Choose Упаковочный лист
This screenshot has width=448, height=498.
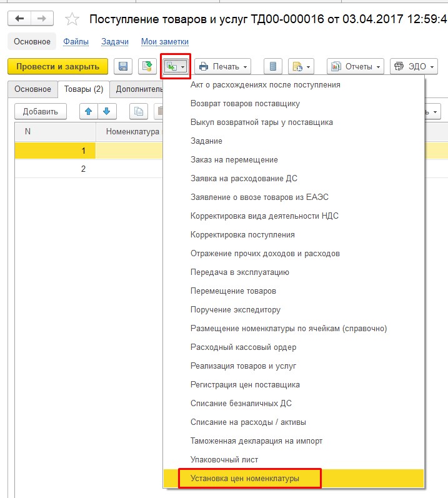(x=294, y=459)
